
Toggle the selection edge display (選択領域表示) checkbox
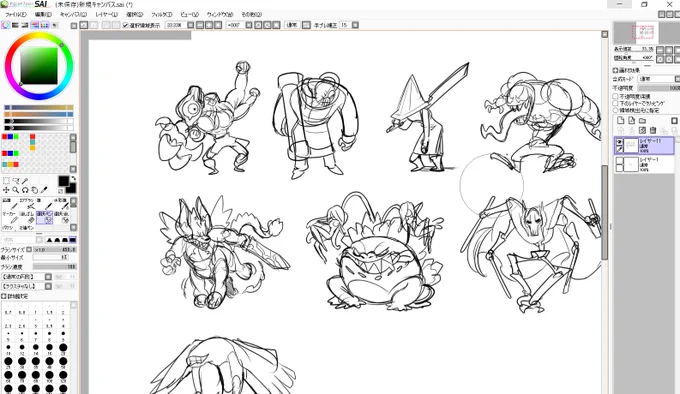point(125,25)
